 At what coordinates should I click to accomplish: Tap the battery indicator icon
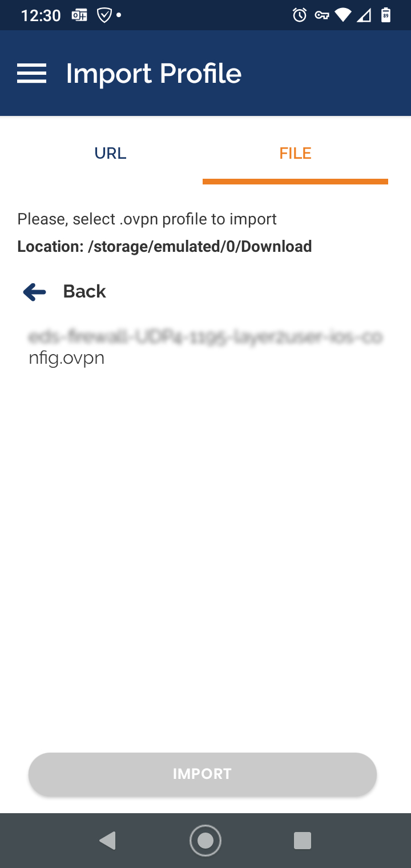click(386, 15)
